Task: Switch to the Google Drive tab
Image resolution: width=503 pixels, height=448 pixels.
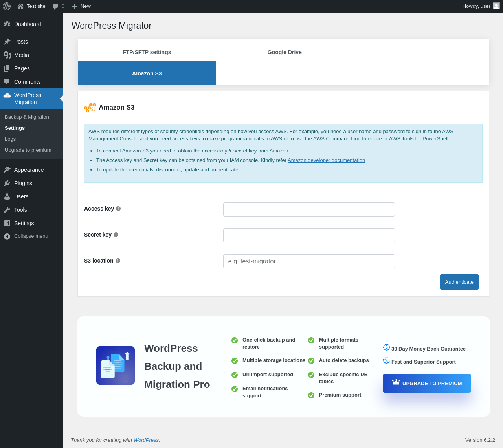Action: click(x=285, y=52)
